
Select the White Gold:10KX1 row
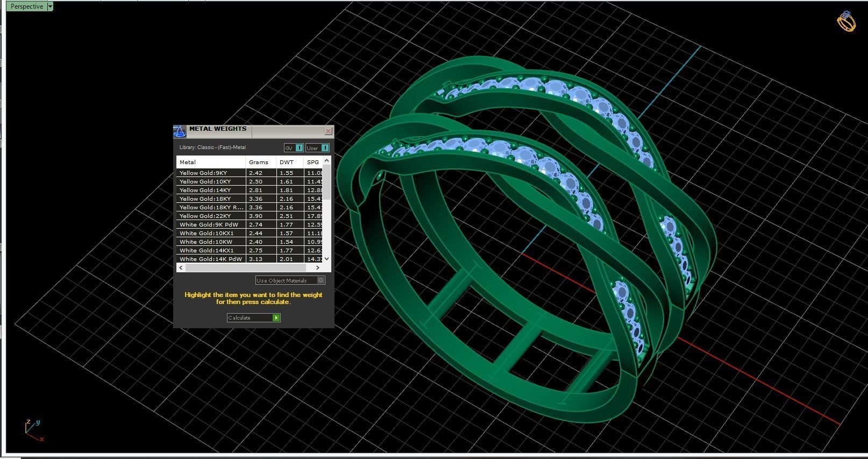(x=250, y=233)
